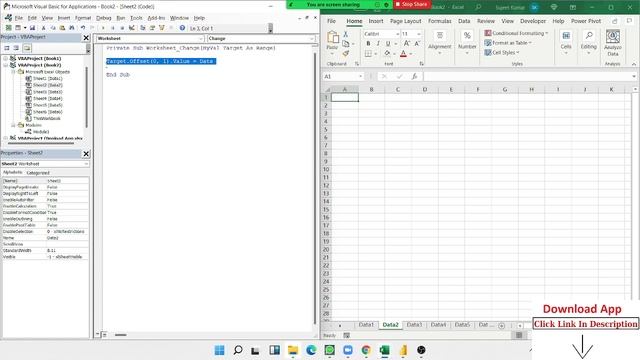The width and height of the screenshot is (640, 360).
Task: Click Excel Paste clipboard icon
Action: (333, 38)
